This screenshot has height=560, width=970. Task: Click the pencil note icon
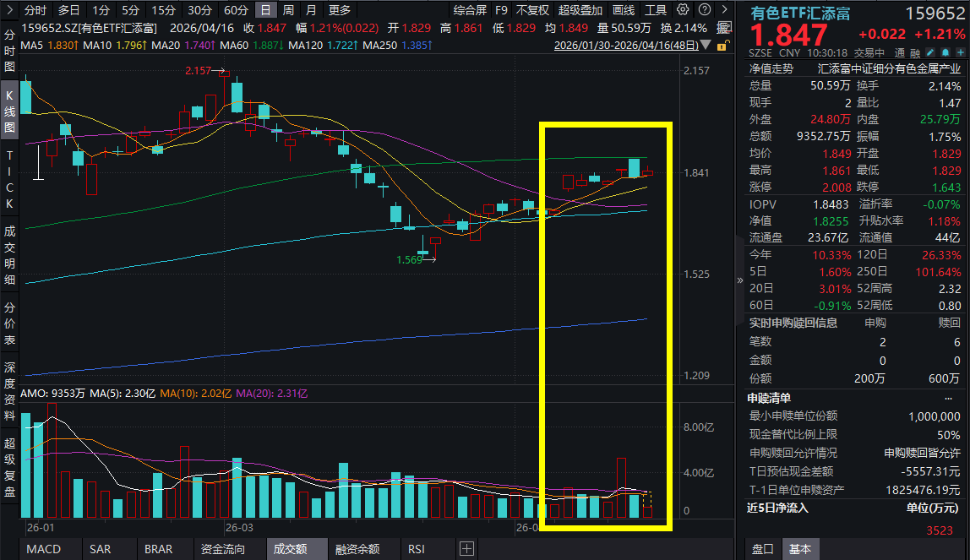click(927, 52)
